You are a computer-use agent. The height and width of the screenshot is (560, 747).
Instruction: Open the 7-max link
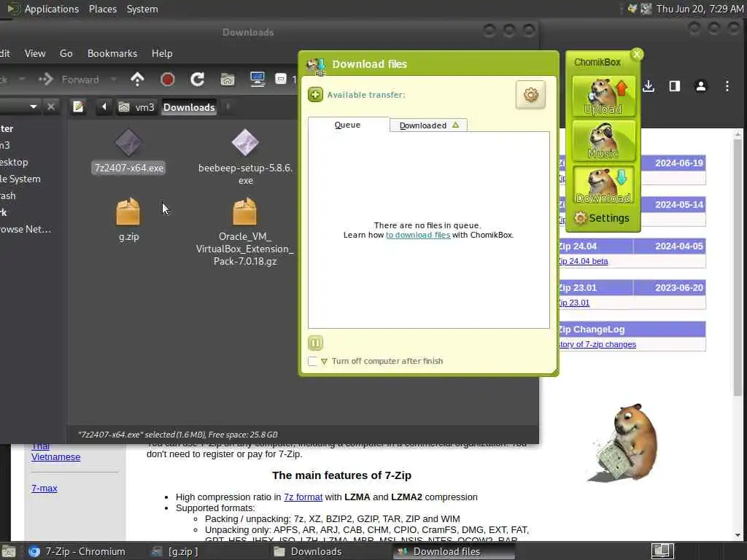point(44,488)
